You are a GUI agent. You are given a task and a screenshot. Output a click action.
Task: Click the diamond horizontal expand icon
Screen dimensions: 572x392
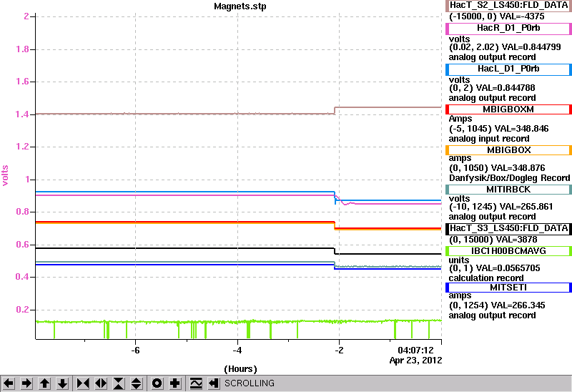[x=101, y=383]
